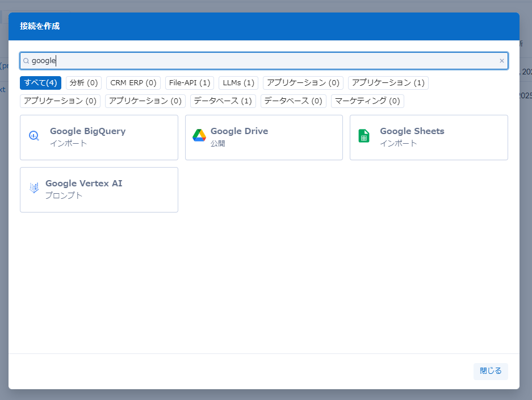Click the Google Vertex AI icon
The width and height of the screenshot is (532, 400).
pos(34,188)
